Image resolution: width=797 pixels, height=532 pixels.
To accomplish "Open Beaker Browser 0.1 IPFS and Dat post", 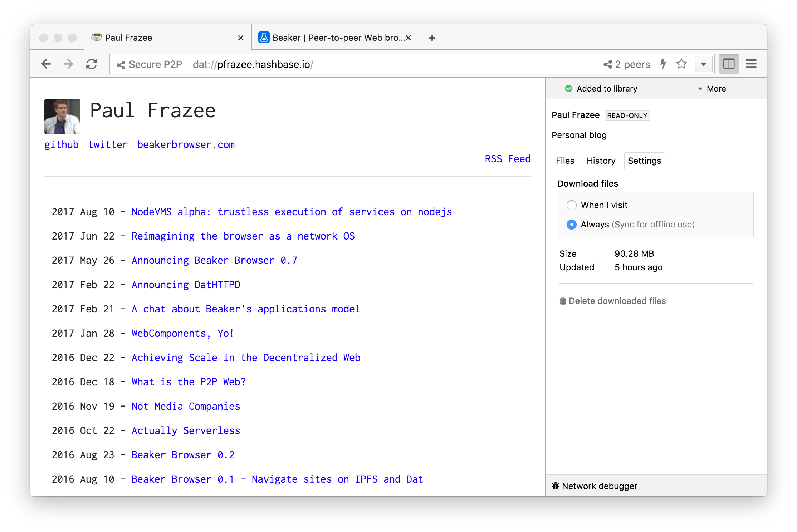I will click(278, 479).
